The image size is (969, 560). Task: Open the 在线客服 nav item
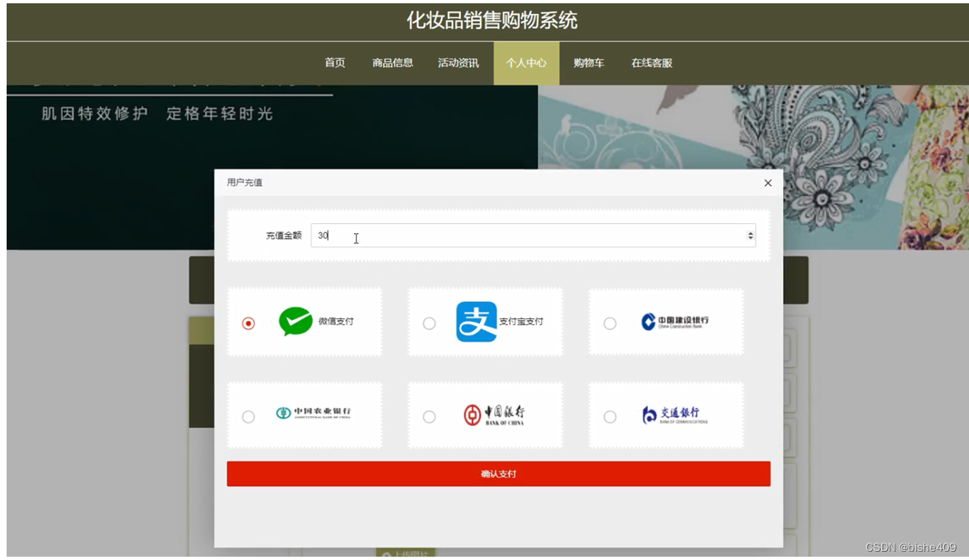[x=651, y=63]
